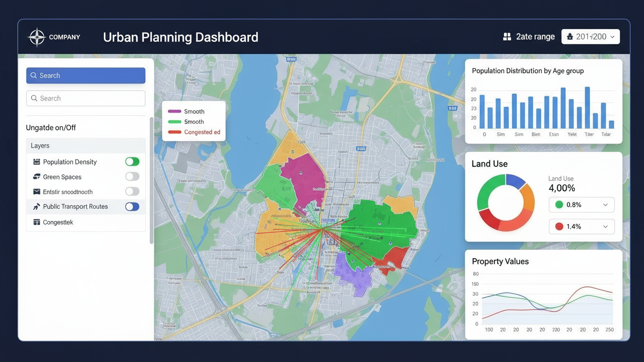Turn off the Public Transport Routes toggle
This screenshot has width=644, height=362.
point(132,206)
